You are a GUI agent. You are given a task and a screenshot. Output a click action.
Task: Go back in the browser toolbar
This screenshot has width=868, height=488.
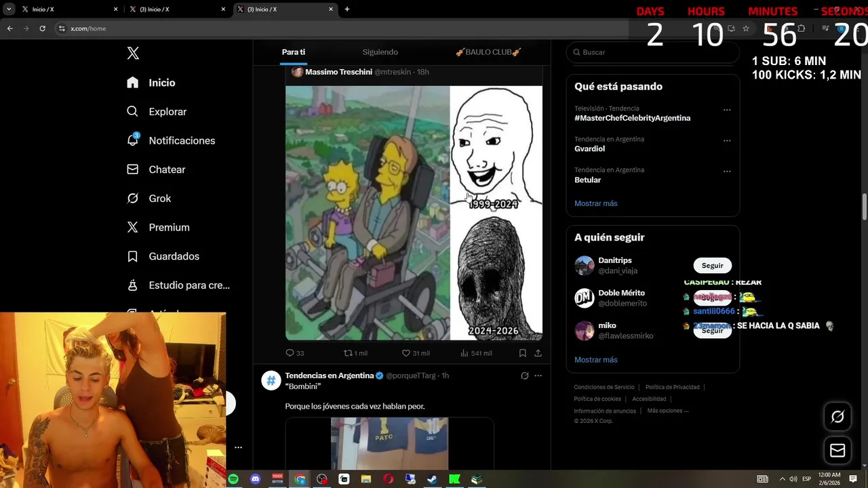[x=9, y=28]
